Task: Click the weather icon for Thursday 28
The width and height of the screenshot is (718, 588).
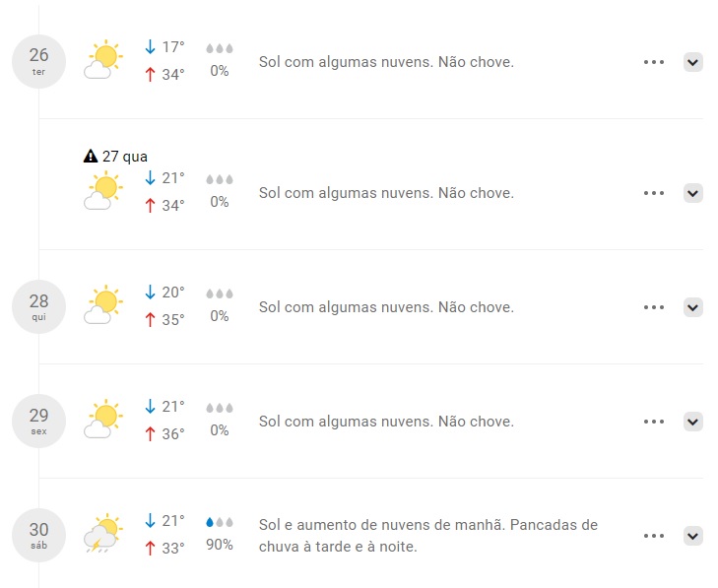Action: click(102, 305)
